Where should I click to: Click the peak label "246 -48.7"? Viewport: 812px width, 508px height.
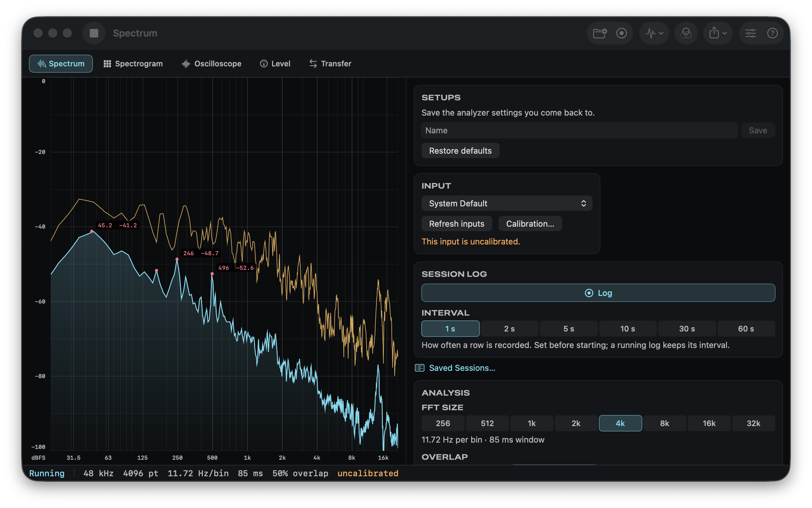pyautogui.click(x=201, y=253)
